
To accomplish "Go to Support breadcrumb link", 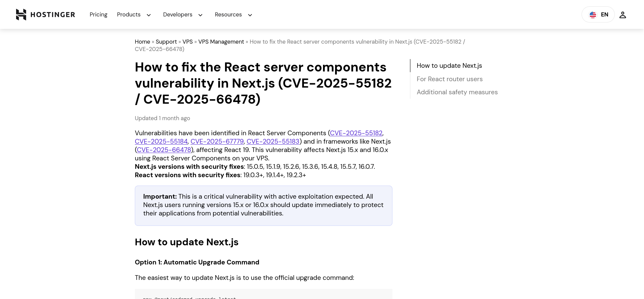I will pyautogui.click(x=166, y=42).
